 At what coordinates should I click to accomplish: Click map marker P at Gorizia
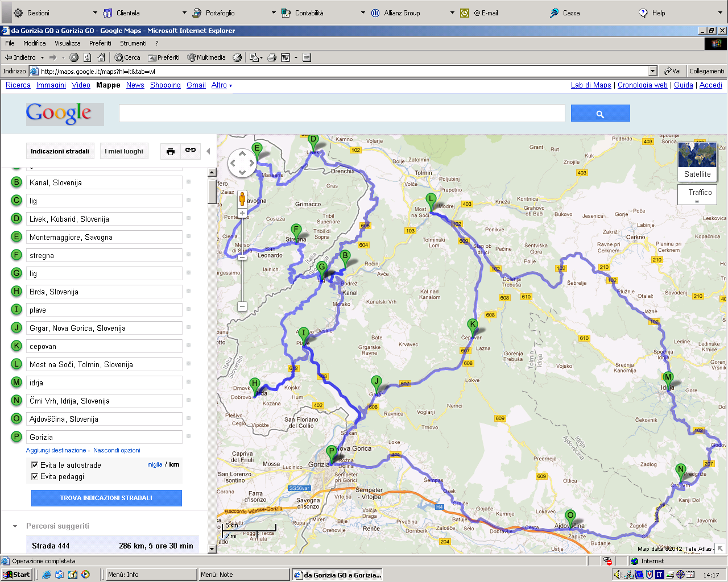pyautogui.click(x=332, y=454)
